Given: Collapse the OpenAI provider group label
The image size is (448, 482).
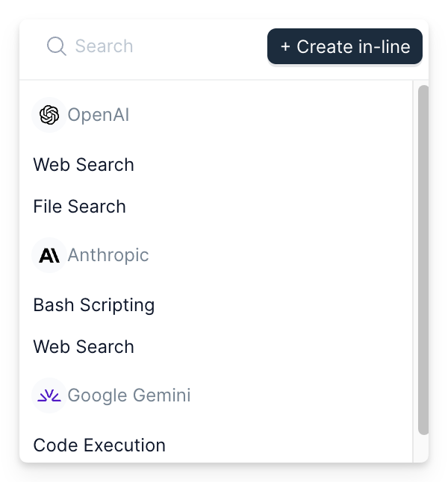Looking at the screenshot, I should (x=98, y=115).
